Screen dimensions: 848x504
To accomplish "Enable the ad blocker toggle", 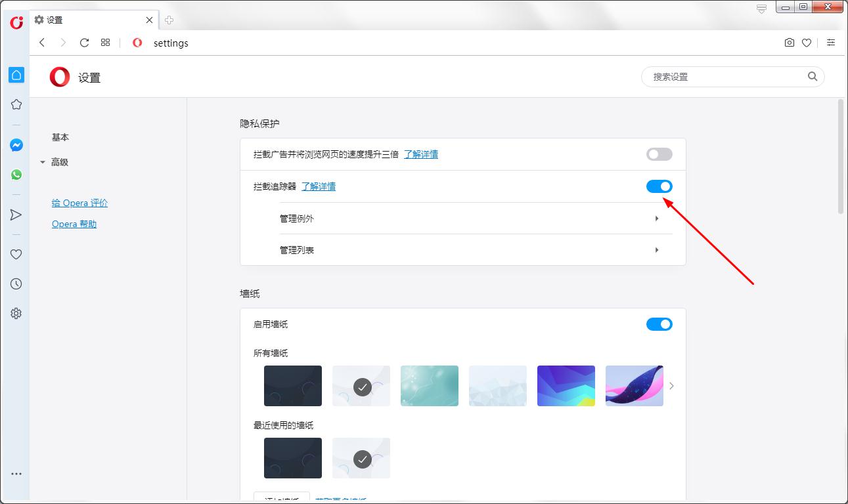I will click(x=659, y=154).
